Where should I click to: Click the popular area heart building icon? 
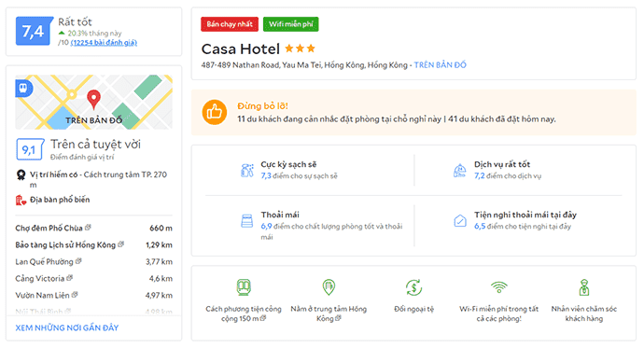point(21,201)
